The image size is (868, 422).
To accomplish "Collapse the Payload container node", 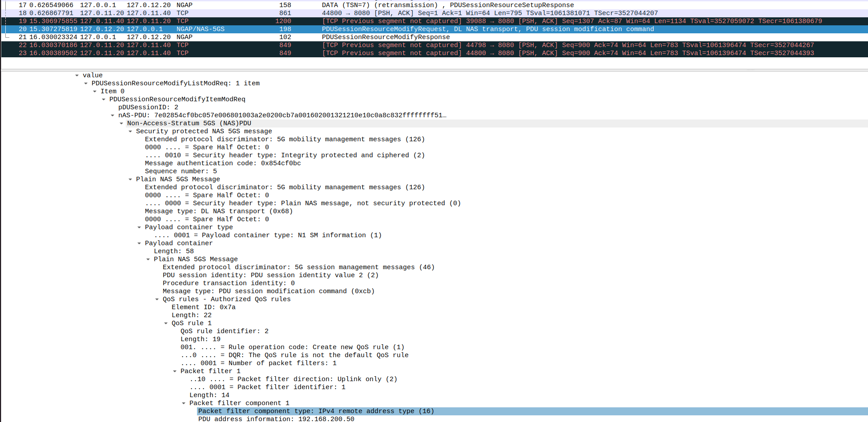I will [139, 243].
